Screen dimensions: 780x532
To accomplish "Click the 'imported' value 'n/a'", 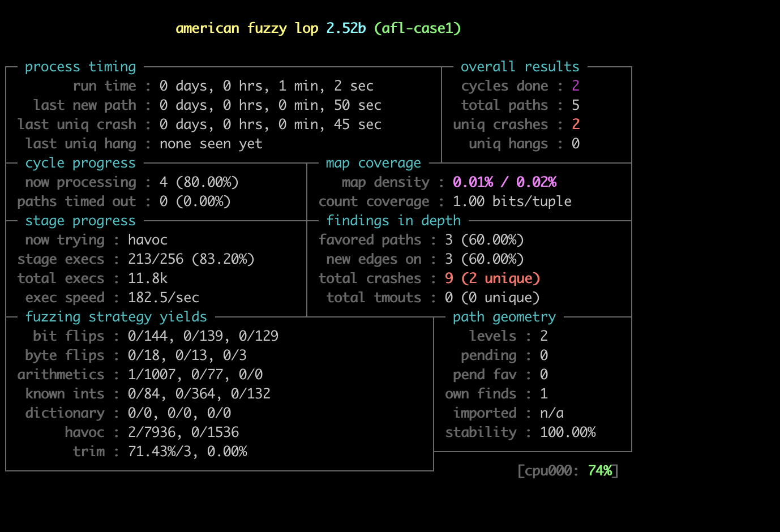I will click(x=552, y=413).
